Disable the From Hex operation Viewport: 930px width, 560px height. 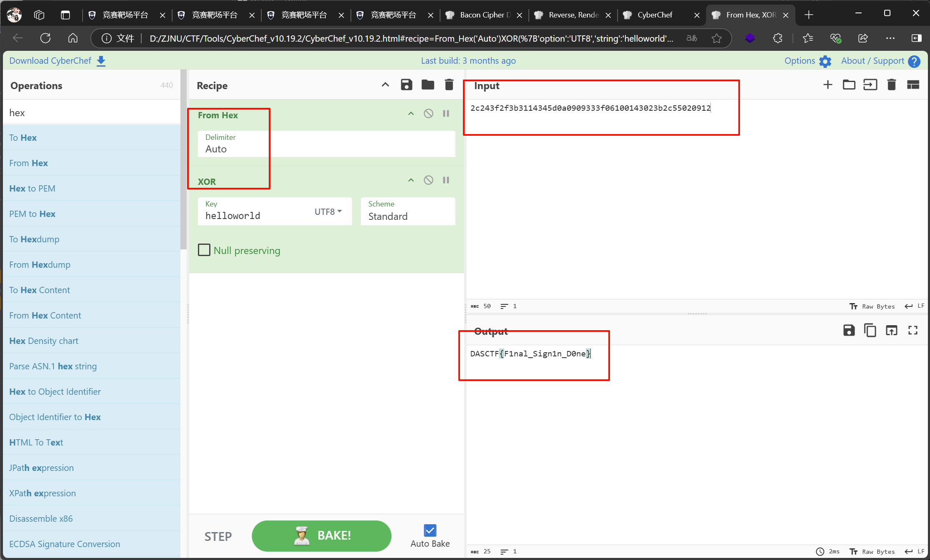428,113
